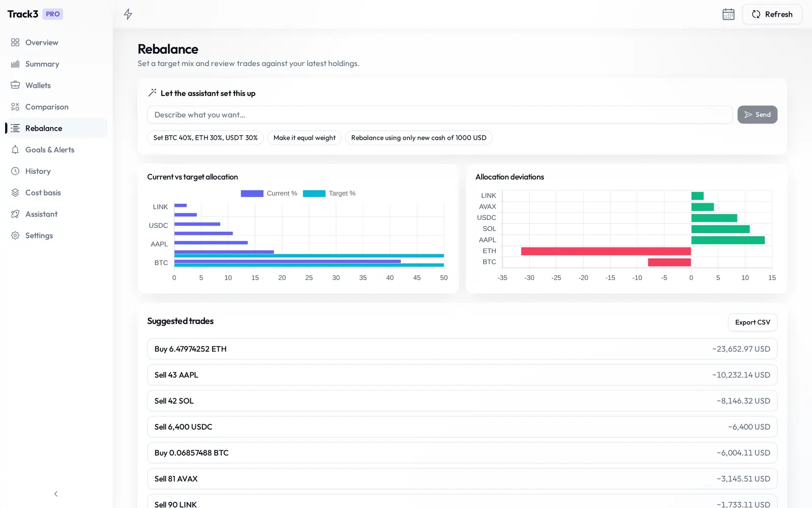Click the Wallets briefcase icon
The image size is (812, 508).
coord(15,85)
